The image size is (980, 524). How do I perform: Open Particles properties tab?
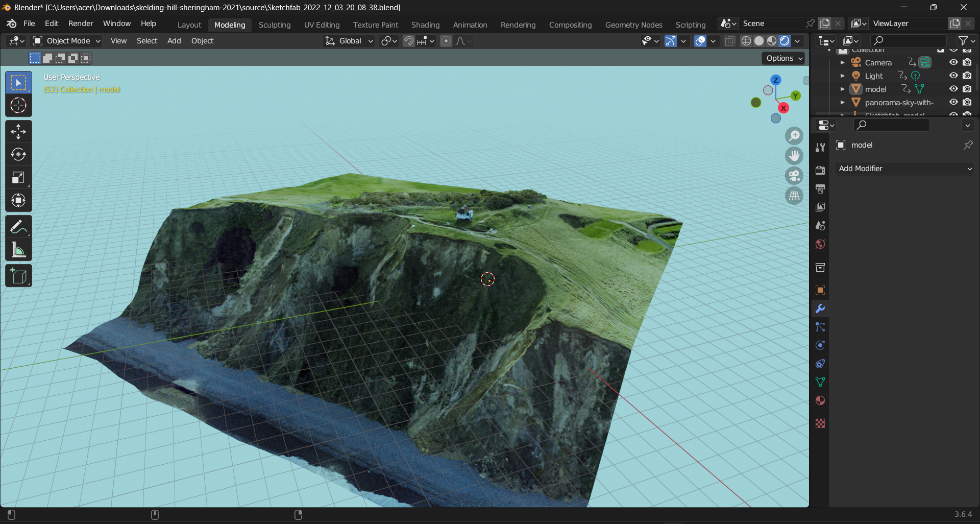coord(820,327)
